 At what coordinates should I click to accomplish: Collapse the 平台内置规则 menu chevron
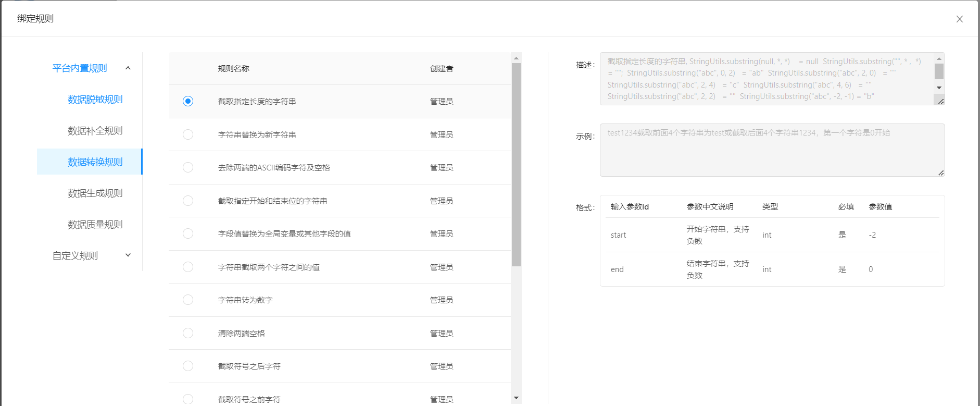pyautogui.click(x=128, y=68)
